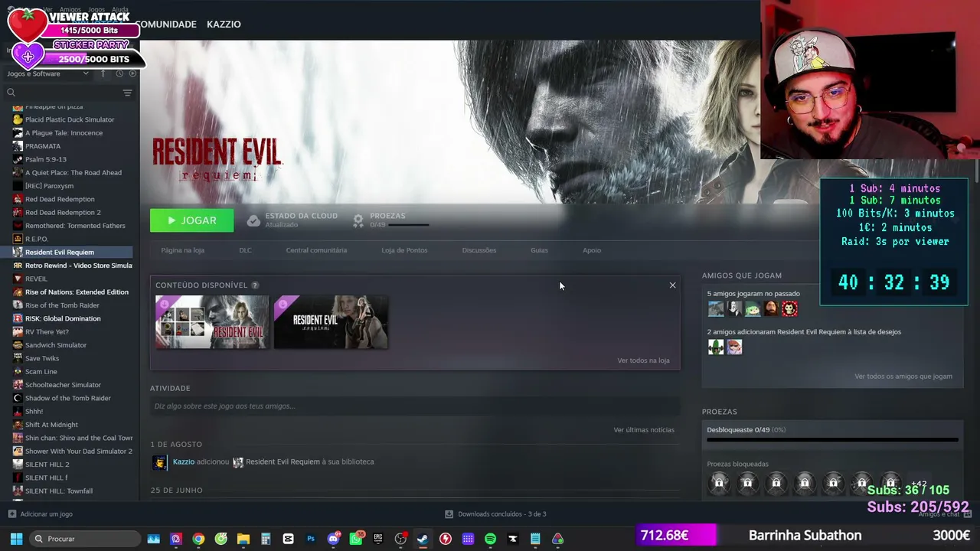
Task: Select SILENT HILL 2 in the list
Action: coord(47,465)
